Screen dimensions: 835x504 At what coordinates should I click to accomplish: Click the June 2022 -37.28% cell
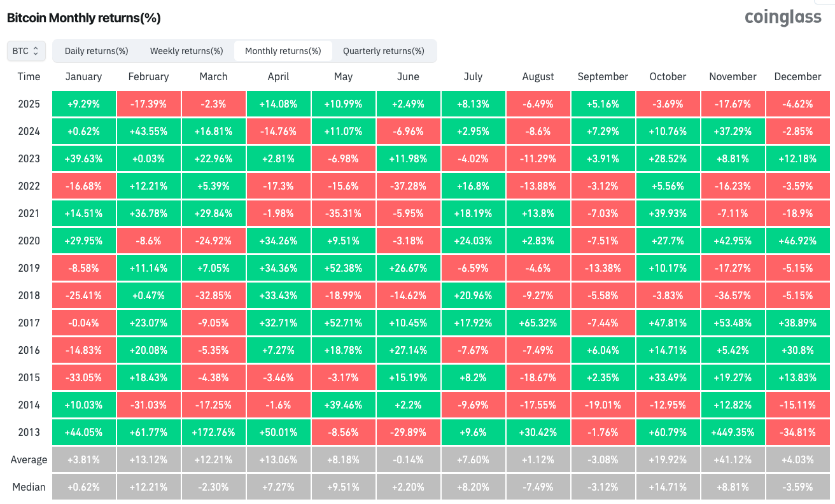click(408, 186)
